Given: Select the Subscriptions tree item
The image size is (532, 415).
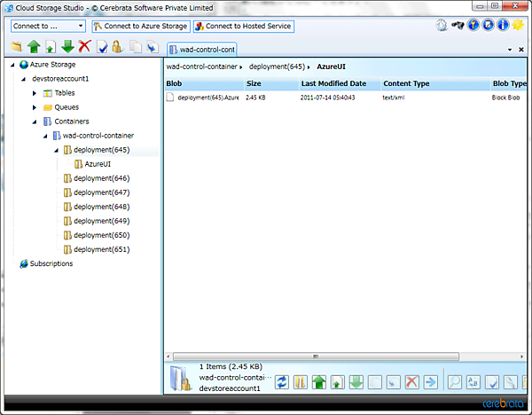Looking at the screenshot, I should point(51,263).
